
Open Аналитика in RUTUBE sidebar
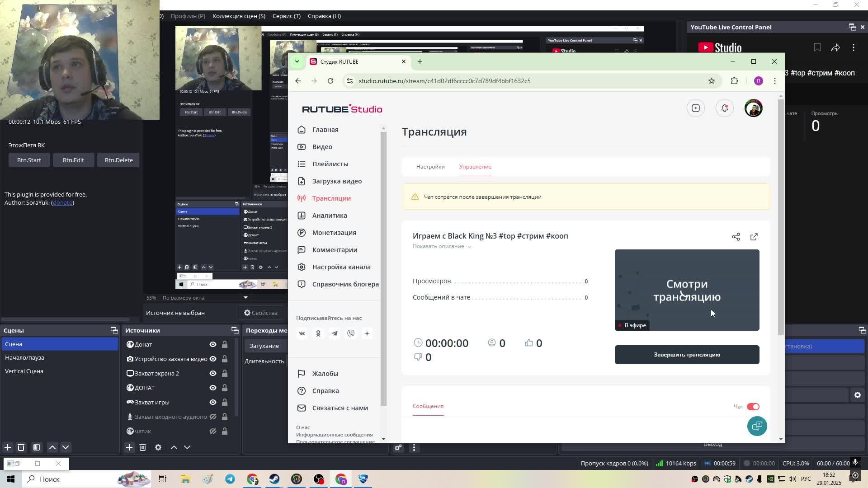pos(329,216)
